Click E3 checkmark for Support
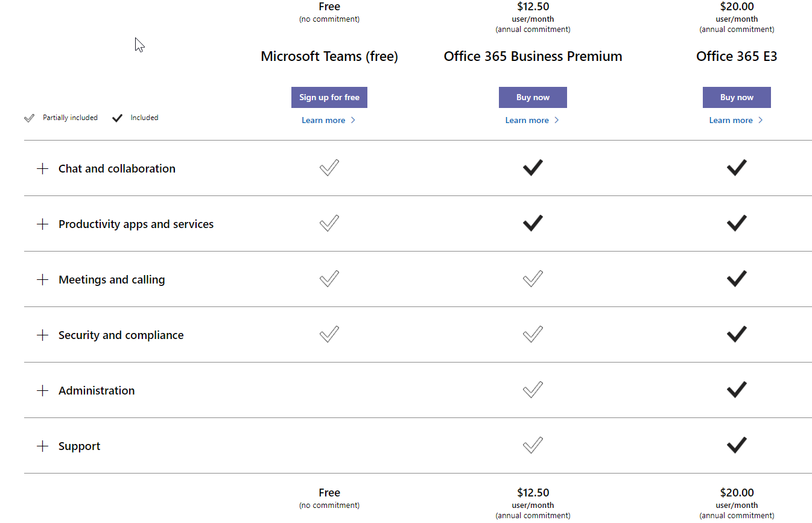 pyautogui.click(x=737, y=445)
